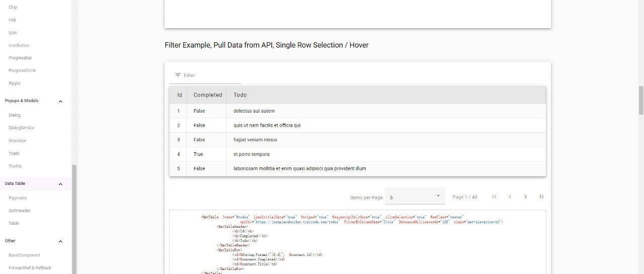
Task: Open Chip page in sidebar
Action: coord(13,8)
